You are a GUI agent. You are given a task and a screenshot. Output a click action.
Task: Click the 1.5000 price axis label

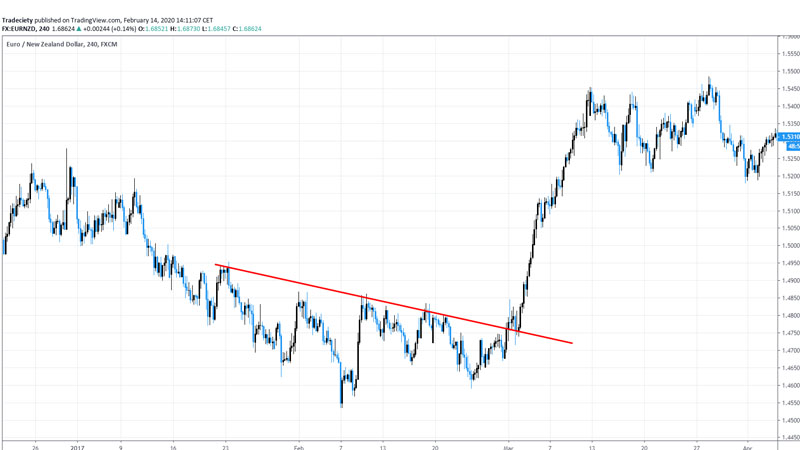(x=791, y=245)
